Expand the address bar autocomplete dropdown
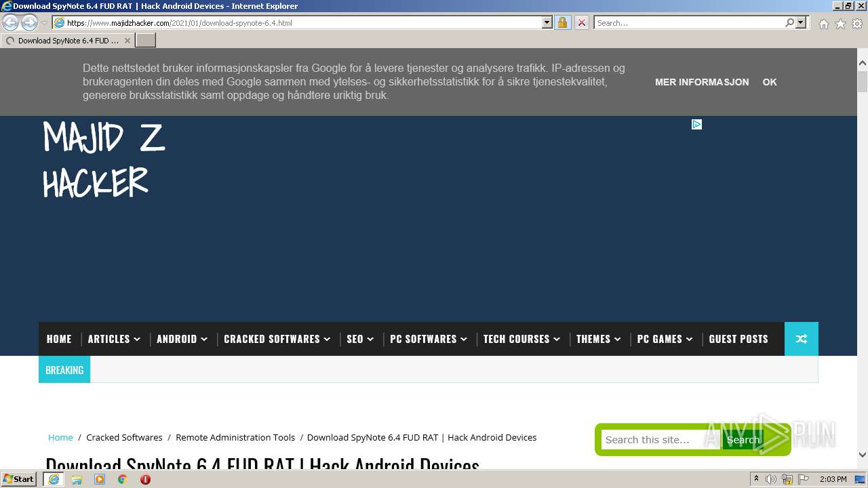Screen dimensions: 868x488 [547, 22]
